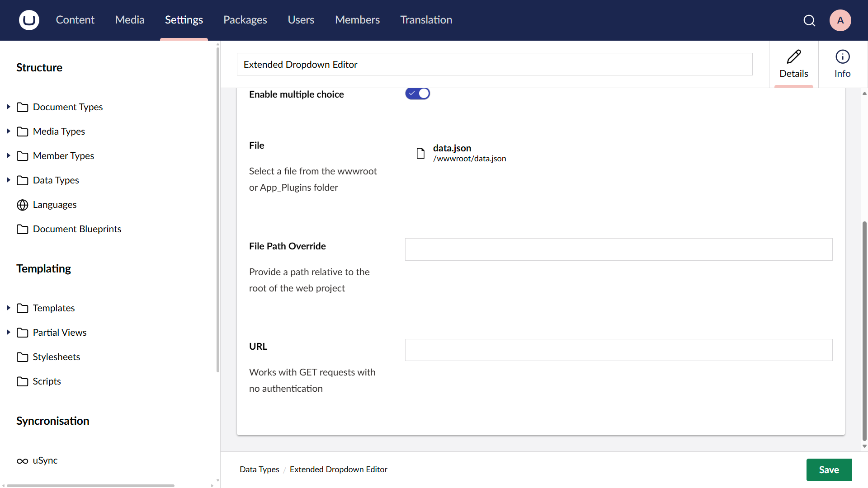Open the user avatar profile icon
The height and width of the screenshot is (488, 868).
[x=840, y=20]
